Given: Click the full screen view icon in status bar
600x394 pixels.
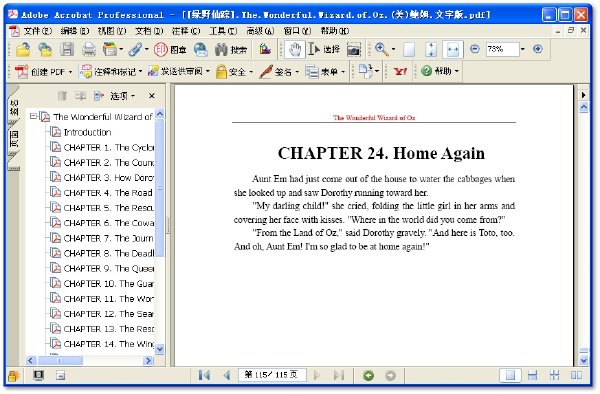Looking at the screenshot, I should 38,376.
